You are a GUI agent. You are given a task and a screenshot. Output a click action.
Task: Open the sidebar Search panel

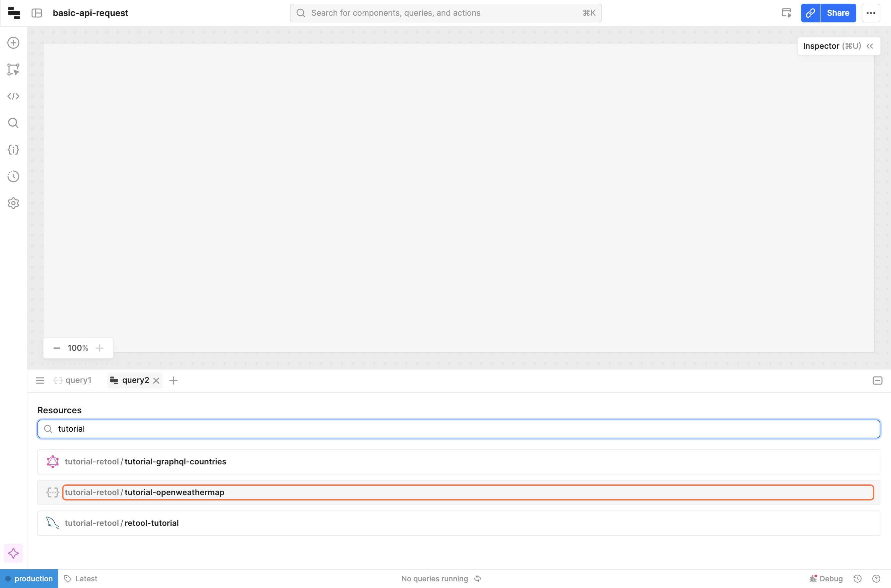pos(13,123)
